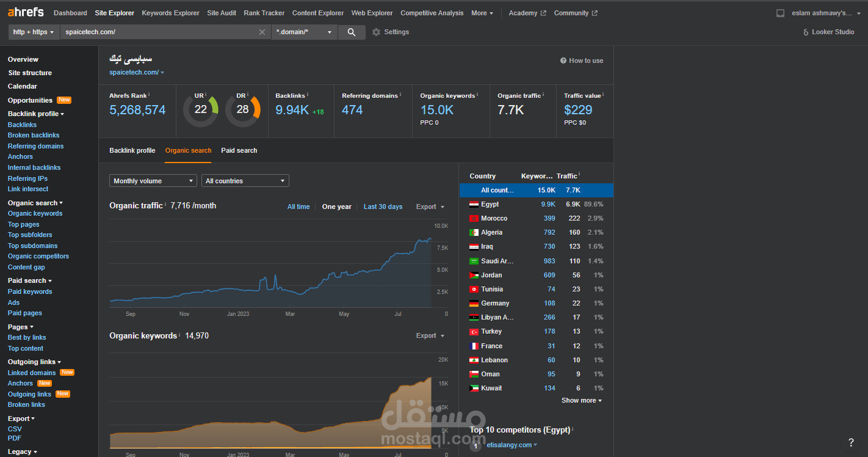Open Settings via the gear icon
The height and width of the screenshot is (457, 868).
[376, 32]
